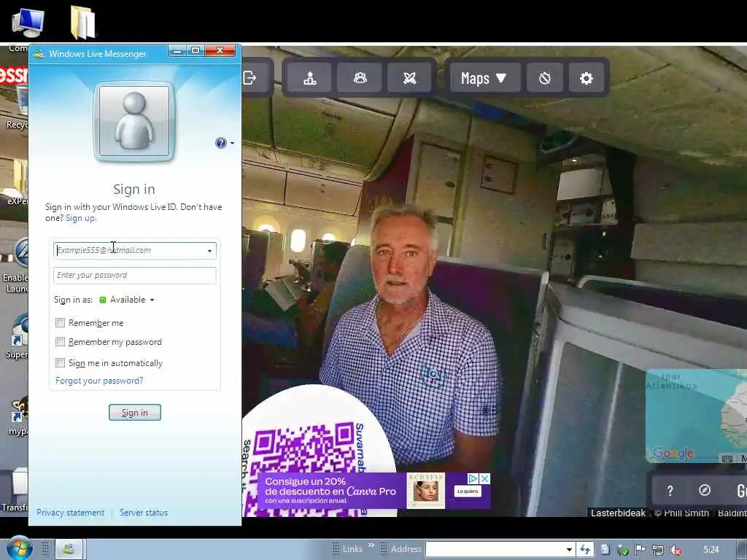Open the gear settings icon in game
This screenshot has width=747, height=560.
pos(587,78)
